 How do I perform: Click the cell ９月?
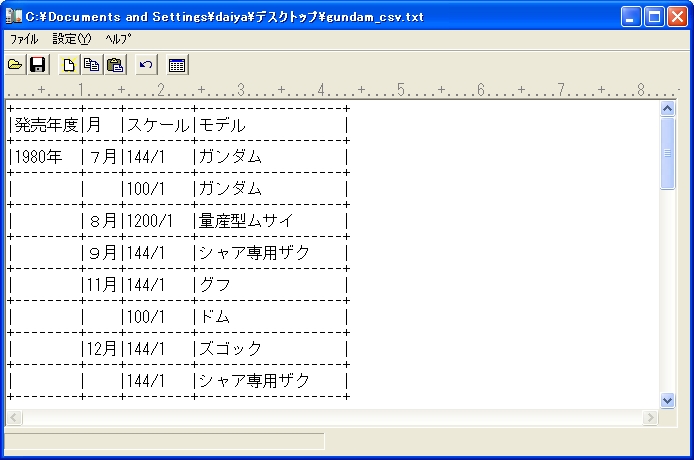pos(103,253)
